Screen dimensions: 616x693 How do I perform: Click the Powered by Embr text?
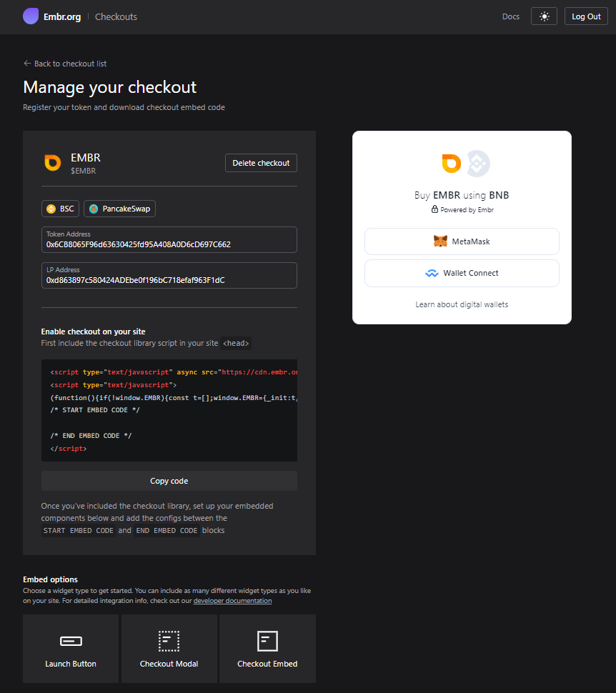coord(467,210)
